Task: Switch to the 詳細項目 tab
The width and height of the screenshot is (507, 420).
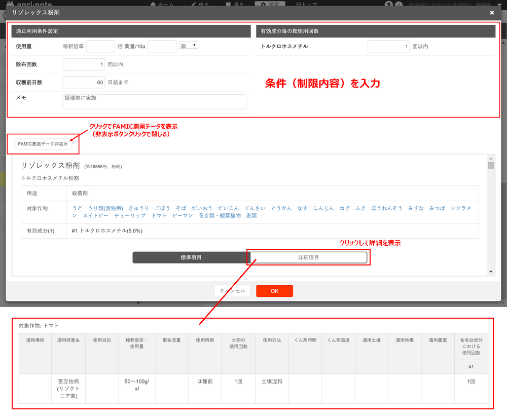Action: (308, 257)
